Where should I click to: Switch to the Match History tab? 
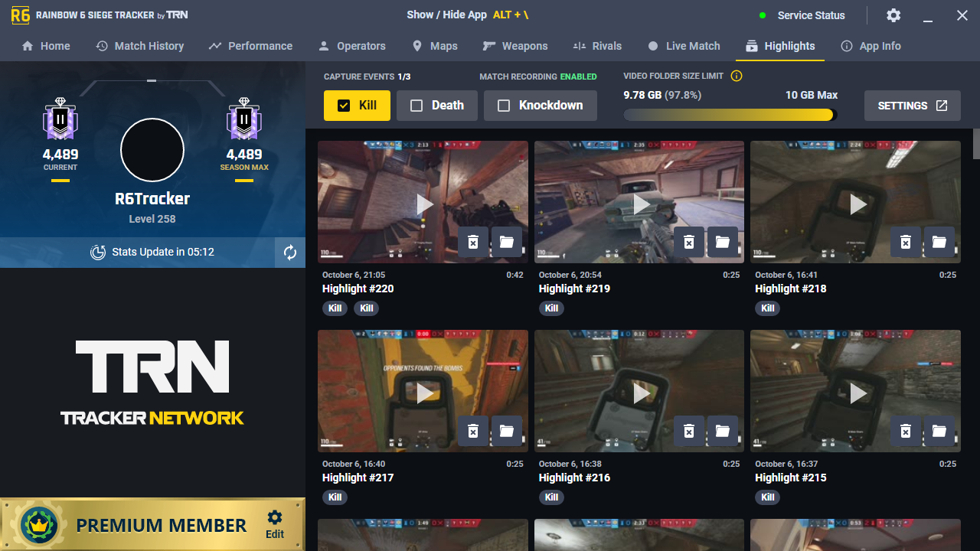(140, 46)
